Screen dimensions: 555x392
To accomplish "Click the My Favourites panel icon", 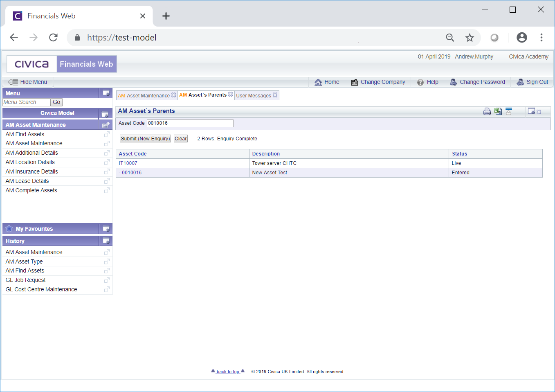I will (x=106, y=229).
